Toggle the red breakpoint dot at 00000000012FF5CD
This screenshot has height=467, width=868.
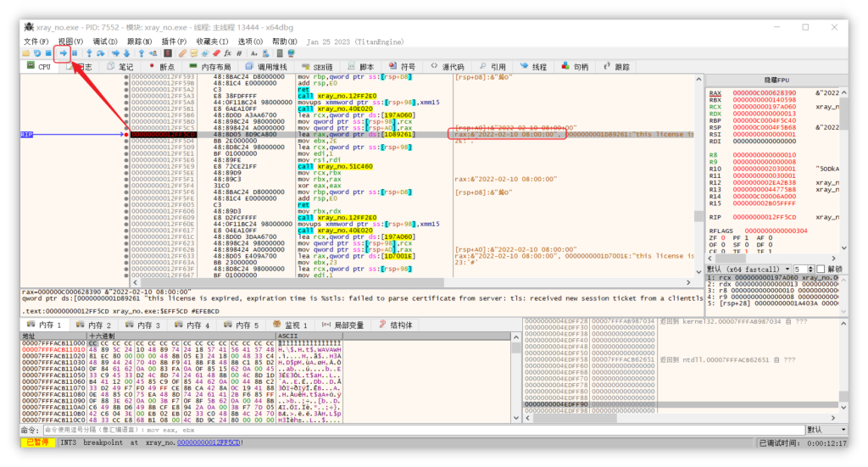126,135
